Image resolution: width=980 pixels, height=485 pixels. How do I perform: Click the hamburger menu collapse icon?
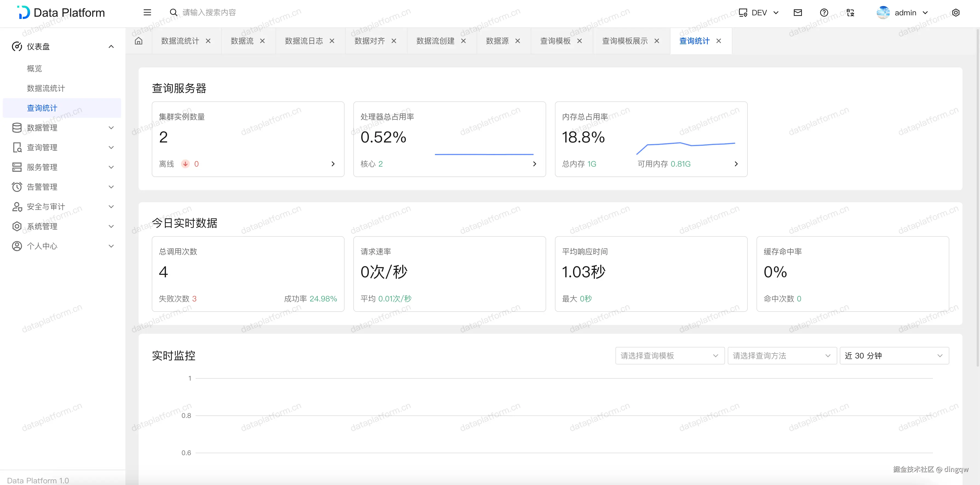click(147, 13)
